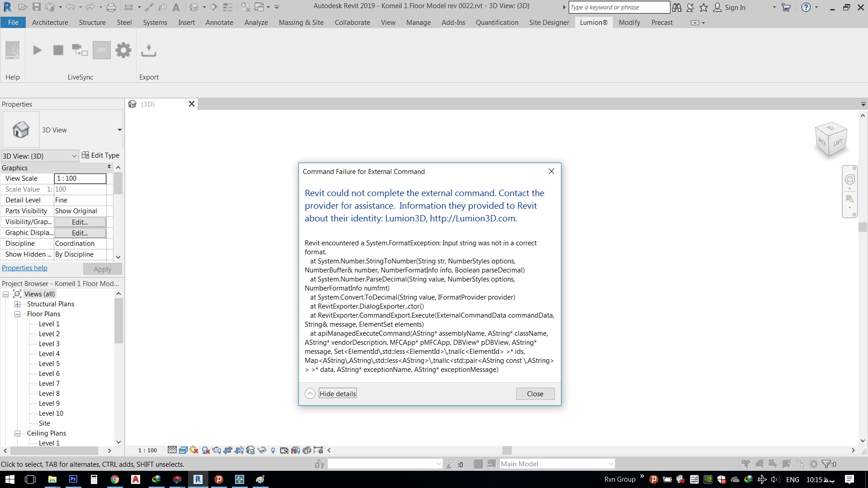Open Detail Level icon in view control bar
The width and height of the screenshot is (868, 488).
pos(172,450)
